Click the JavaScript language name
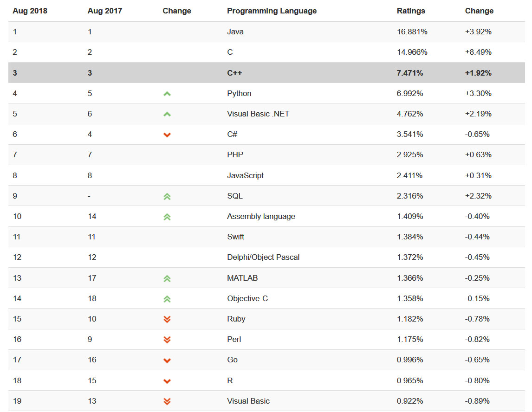Viewport: 532px width, 412px height. (245, 175)
